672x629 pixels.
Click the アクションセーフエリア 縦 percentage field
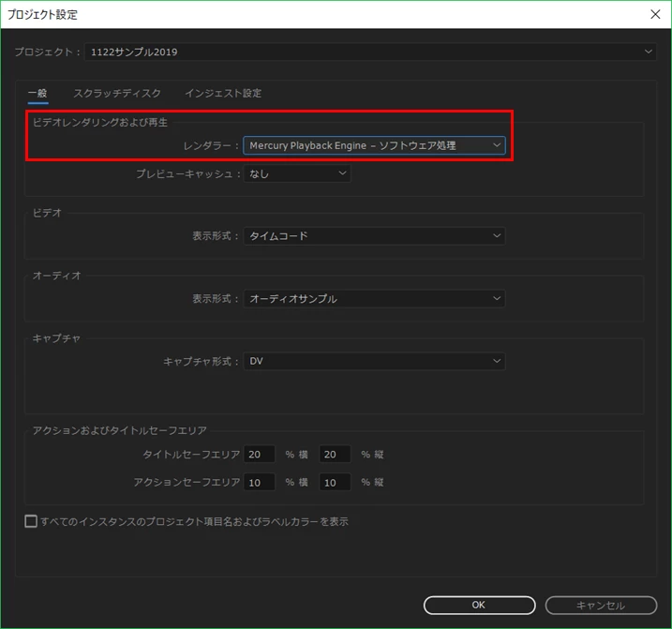tap(335, 483)
